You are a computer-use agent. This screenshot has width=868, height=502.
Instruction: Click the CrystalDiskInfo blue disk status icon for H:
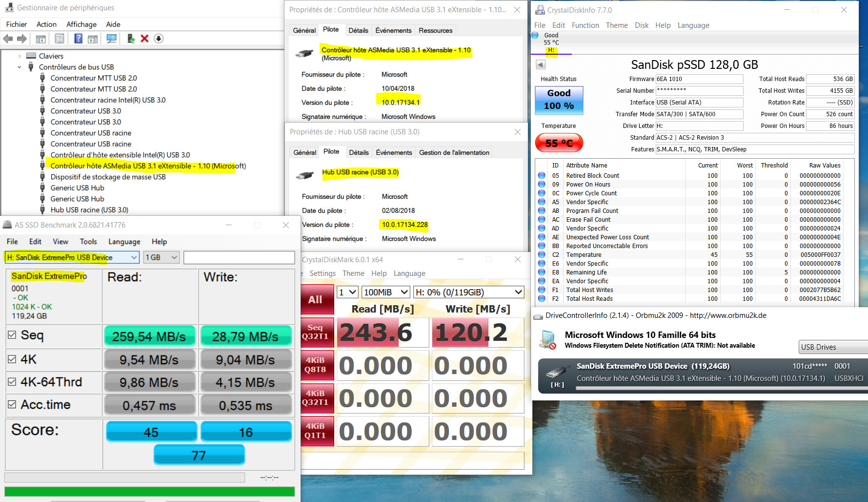click(535, 35)
